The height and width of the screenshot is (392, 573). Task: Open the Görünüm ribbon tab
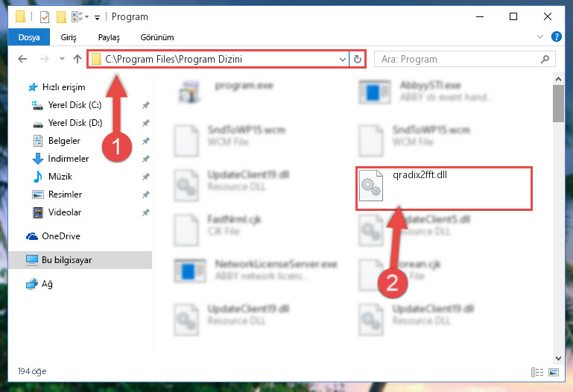(x=157, y=37)
